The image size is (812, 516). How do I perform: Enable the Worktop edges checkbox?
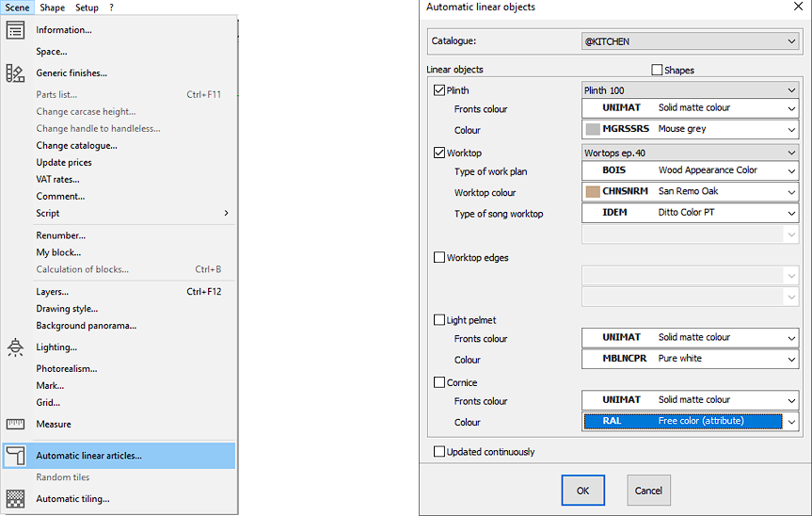(439, 257)
